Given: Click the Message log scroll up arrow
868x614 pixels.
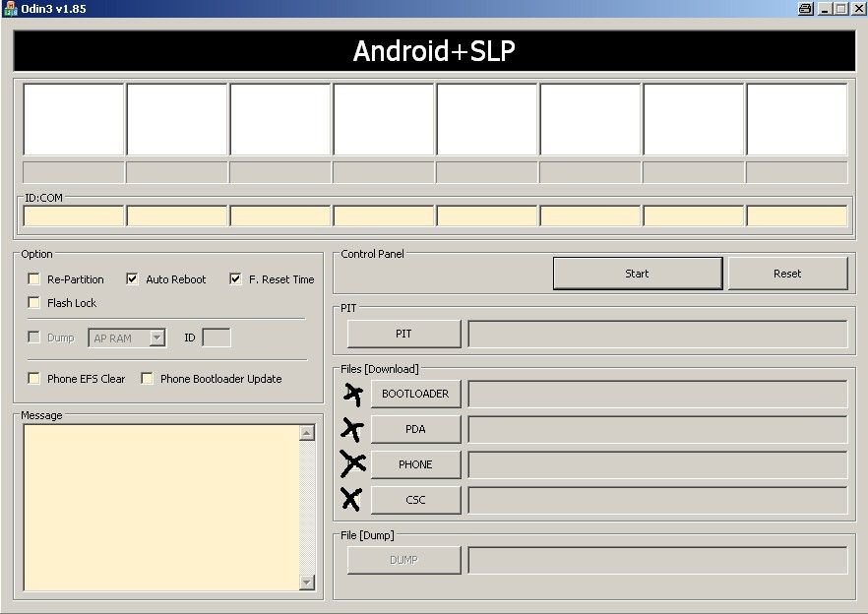Looking at the screenshot, I should [307, 432].
